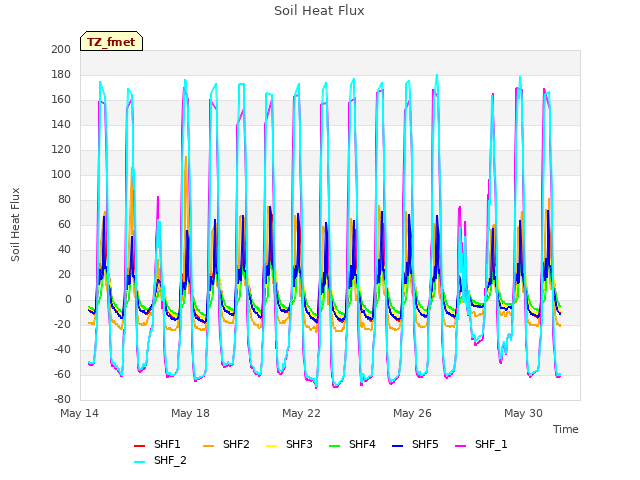Screen dimensions: 640x480
Task: Click the May 30 x-axis tick label
Action: (524, 413)
